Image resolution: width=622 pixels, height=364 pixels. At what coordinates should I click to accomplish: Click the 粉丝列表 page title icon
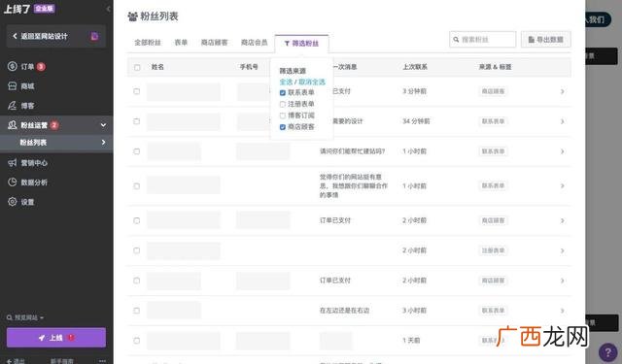(132, 17)
